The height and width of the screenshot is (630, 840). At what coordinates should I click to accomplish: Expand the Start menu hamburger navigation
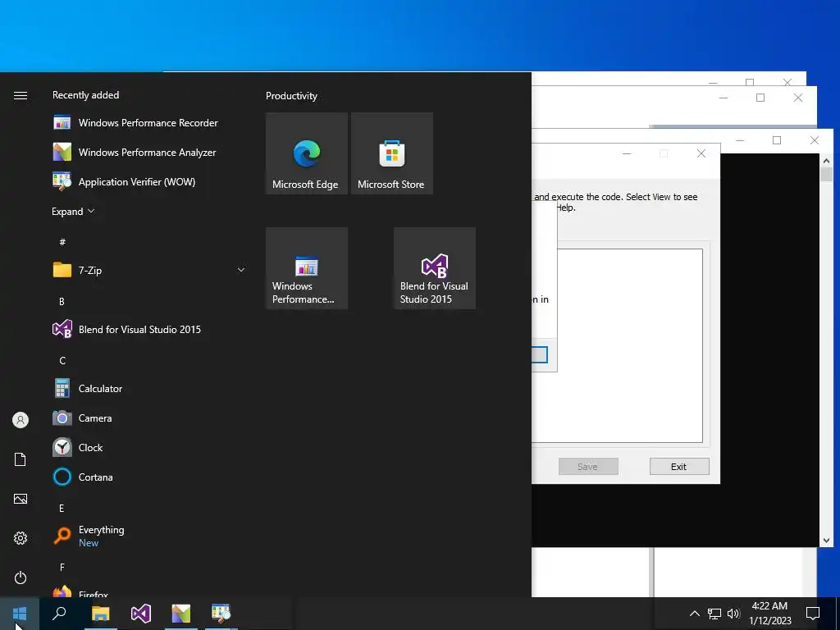pyautogui.click(x=21, y=95)
